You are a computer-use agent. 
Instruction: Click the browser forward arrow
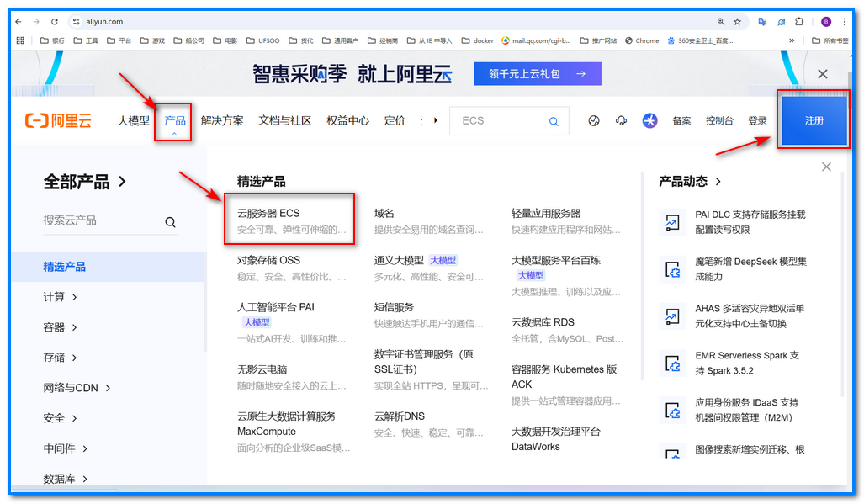[36, 22]
